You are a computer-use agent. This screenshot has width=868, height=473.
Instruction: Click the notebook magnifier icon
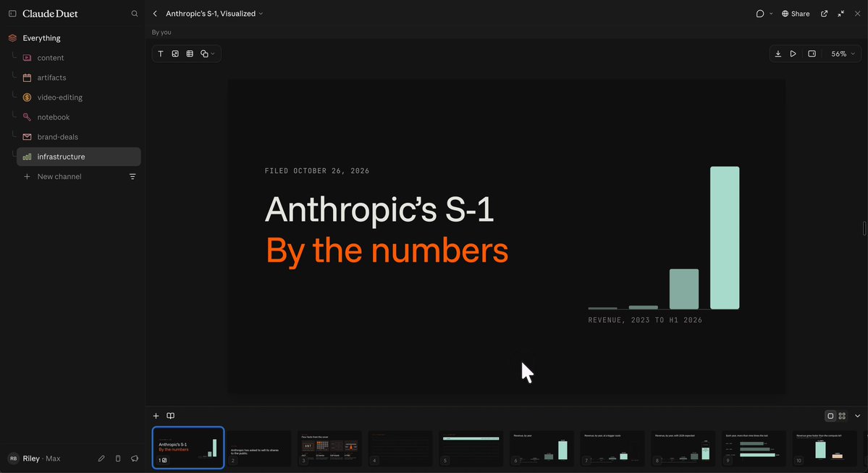point(27,117)
